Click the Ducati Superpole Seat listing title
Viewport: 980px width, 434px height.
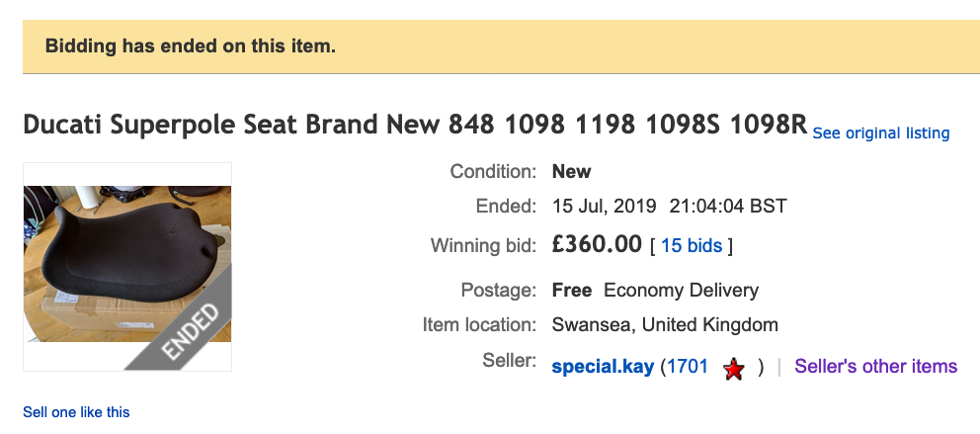[x=415, y=127]
